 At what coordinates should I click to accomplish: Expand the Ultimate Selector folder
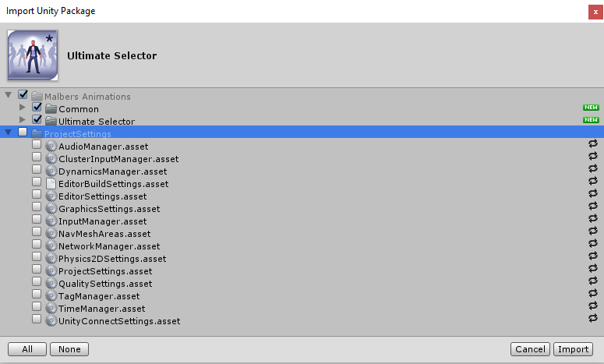[x=23, y=119]
